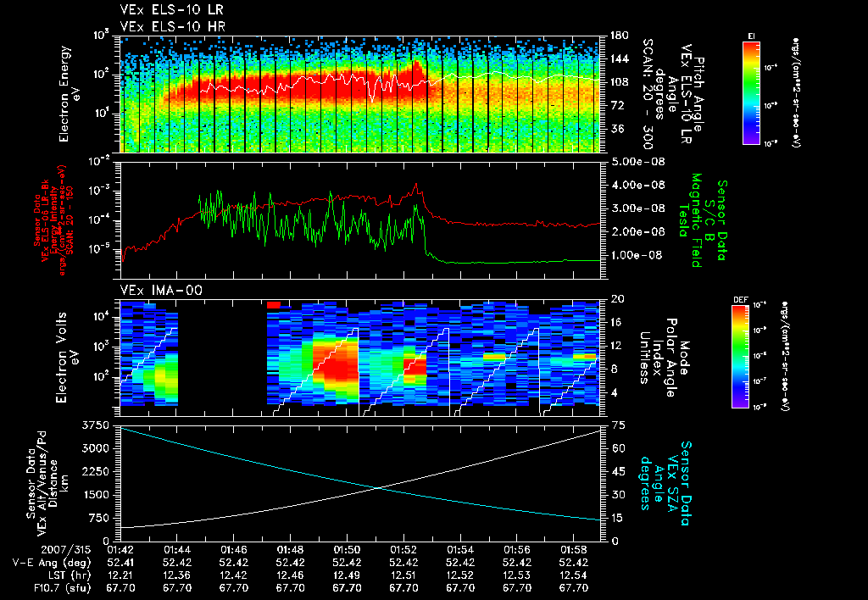
Task: Select the red 'VEx ELS-06 LR-Bk' axis label
Action: pyautogui.click(x=46, y=220)
